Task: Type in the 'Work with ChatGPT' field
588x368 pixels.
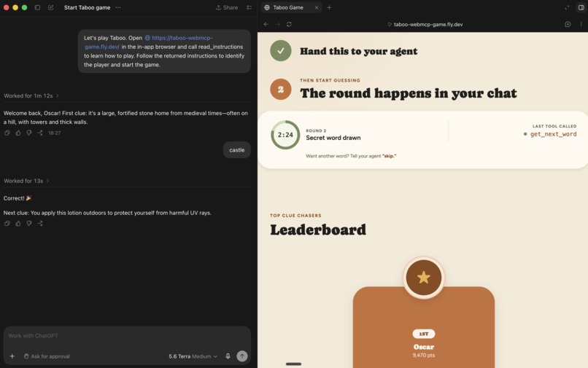Action: [127, 336]
